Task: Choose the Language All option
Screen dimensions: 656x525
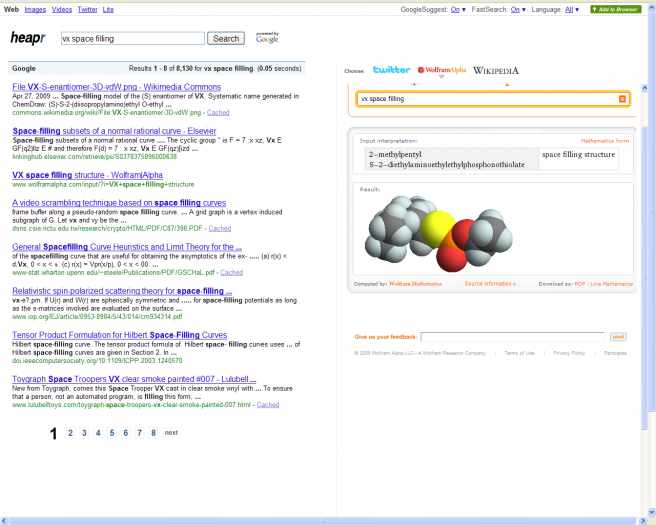Action: (569, 9)
